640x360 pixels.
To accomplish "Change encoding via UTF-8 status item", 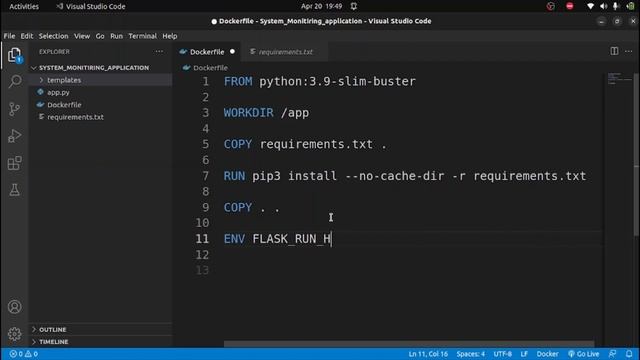I will [502, 354].
